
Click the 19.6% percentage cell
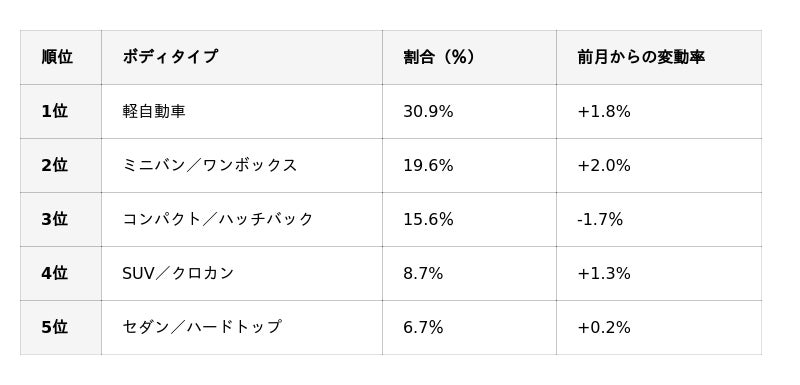469,165
